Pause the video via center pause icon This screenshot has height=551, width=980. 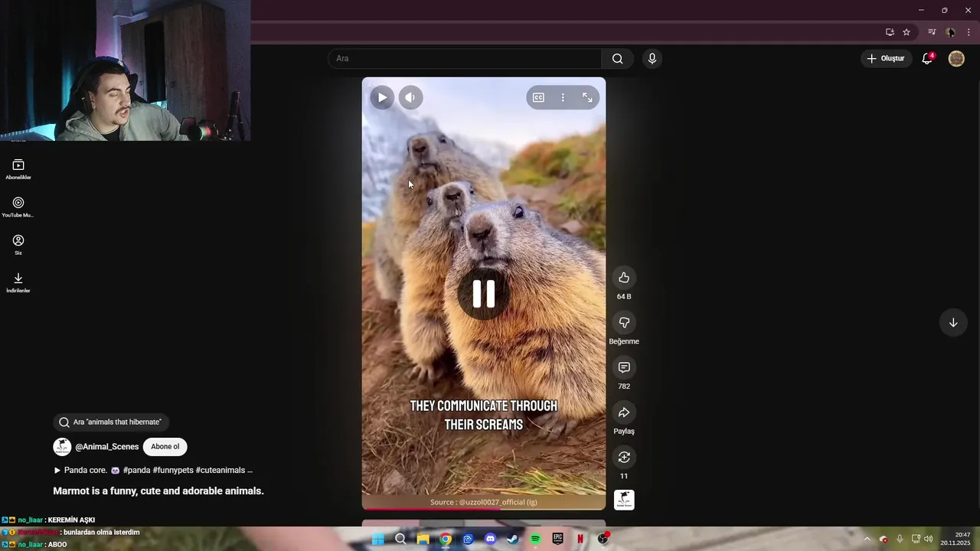coord(483,294)
